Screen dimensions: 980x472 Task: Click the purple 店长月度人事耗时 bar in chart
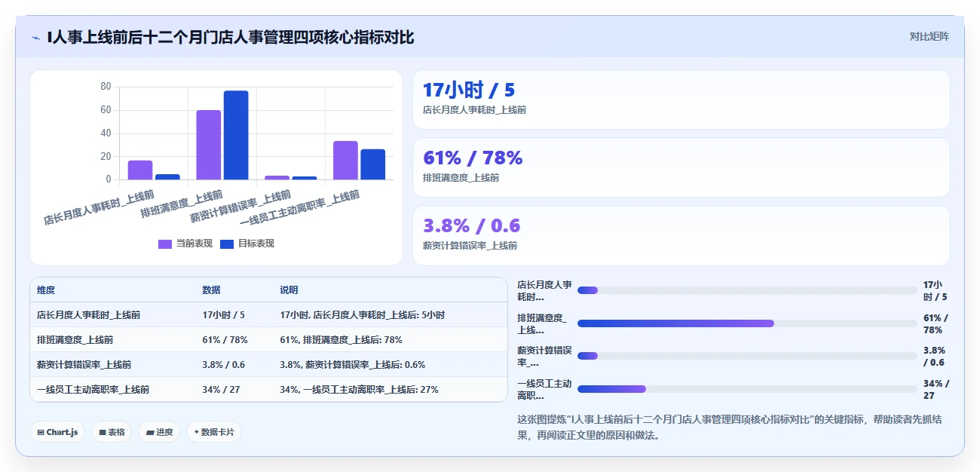pyautogui.click(x=140, y=170)
